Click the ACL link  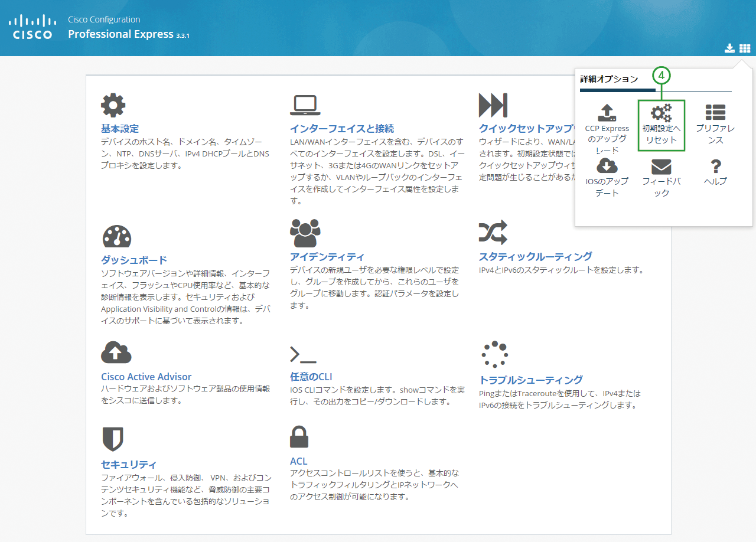coord(299,461)
